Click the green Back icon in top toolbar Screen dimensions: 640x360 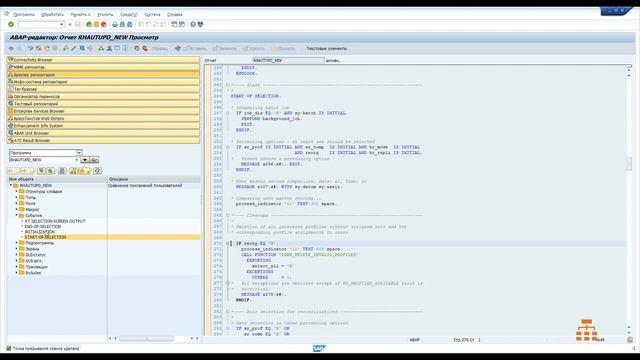tap(89, 24)
